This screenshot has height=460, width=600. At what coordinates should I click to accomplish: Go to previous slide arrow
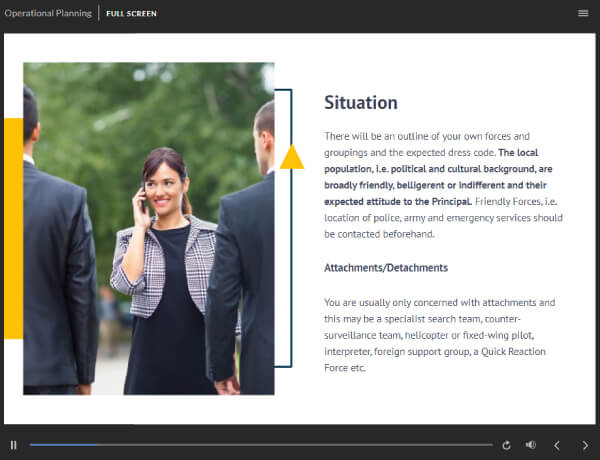pyautogui.click(x=557, y=445)
